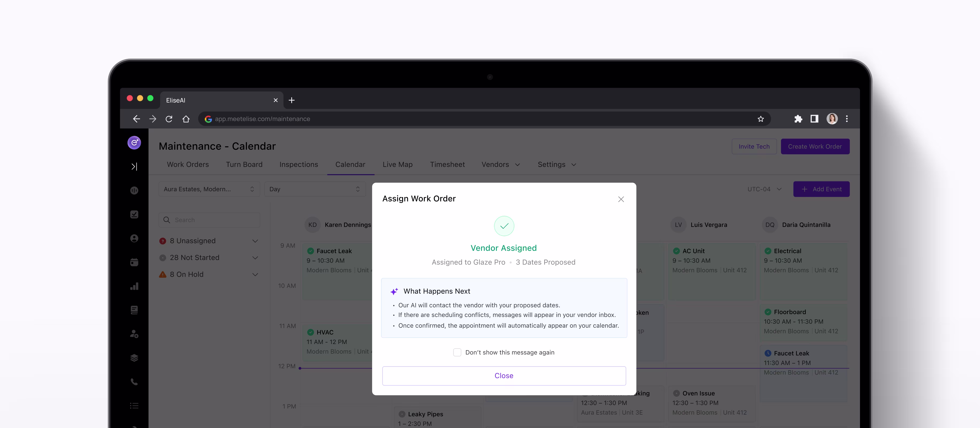This screenshot has width=980, height=428.
Task: Open the stacked layers sidebar icon
Action: tap(134, 358)
